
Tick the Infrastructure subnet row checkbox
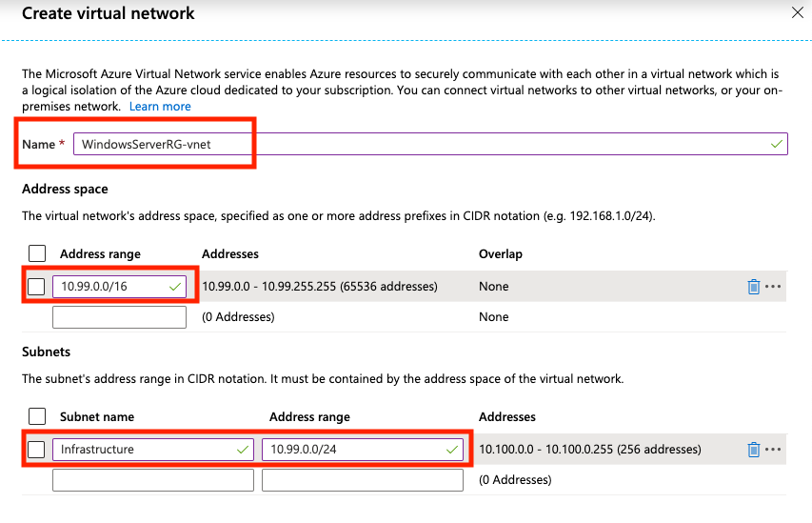37,450
